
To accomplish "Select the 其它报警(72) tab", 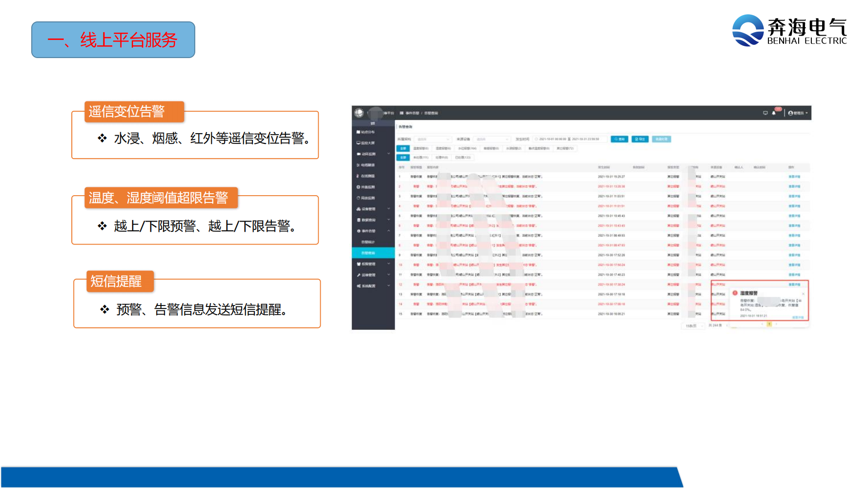I will click(x=565, y=148).
